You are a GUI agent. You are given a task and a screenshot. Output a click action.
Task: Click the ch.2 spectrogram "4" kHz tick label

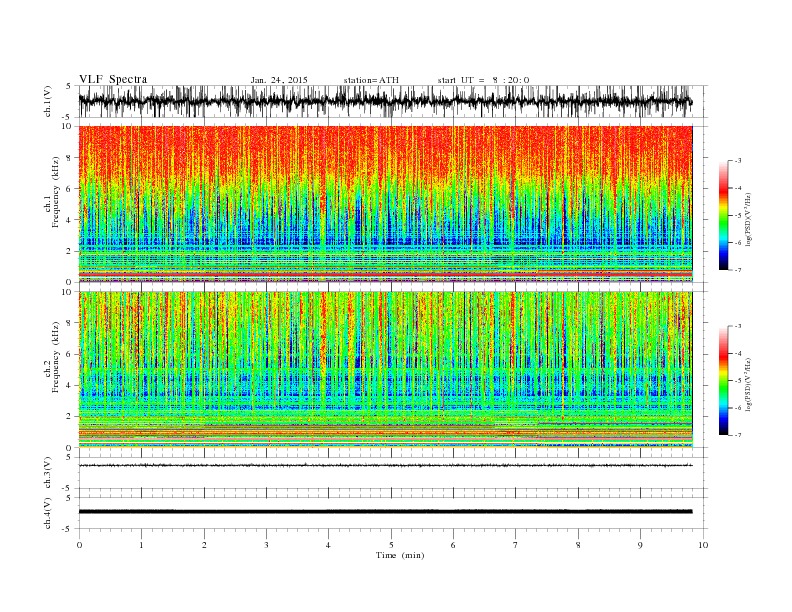pos(70,386)
